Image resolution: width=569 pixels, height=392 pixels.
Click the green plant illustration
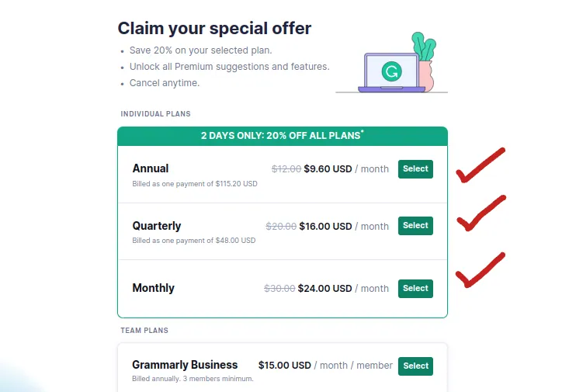coord(424,47)
